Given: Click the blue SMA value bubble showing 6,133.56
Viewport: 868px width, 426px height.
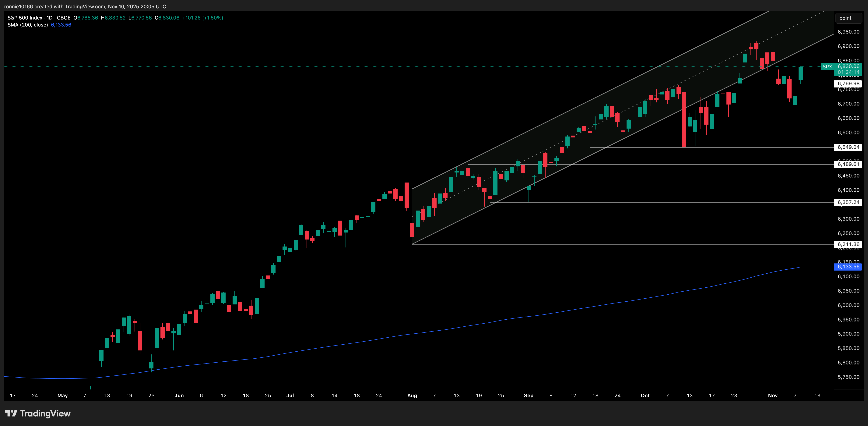Looking at the screenshot, I should coord(848,267).
